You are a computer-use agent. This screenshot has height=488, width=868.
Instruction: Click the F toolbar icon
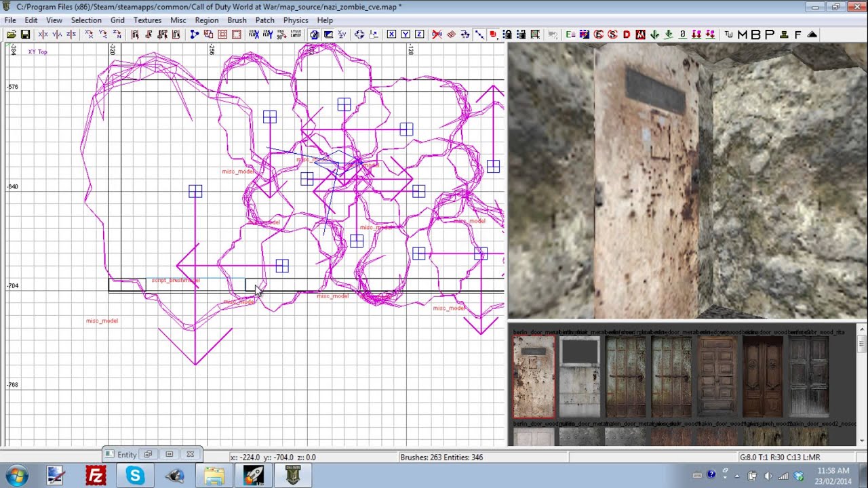797,35
